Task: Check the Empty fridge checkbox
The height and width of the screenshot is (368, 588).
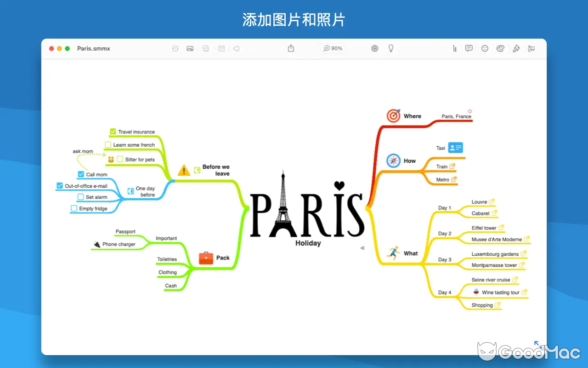Action: click(73, 208)
